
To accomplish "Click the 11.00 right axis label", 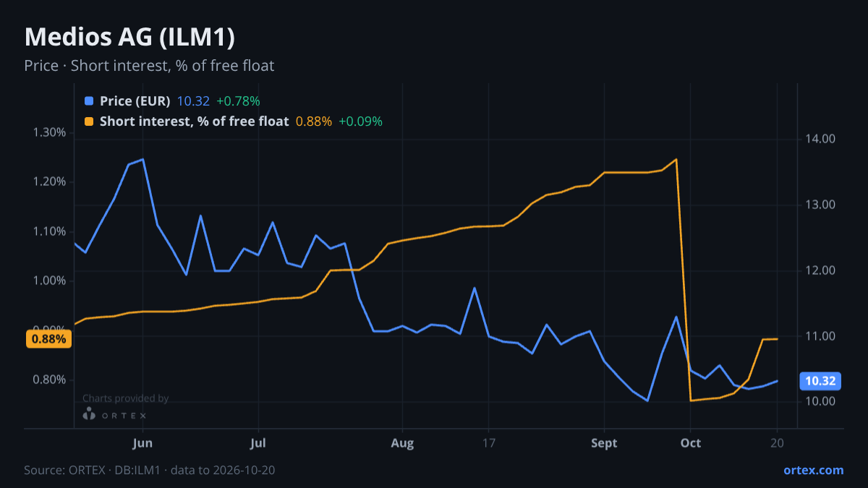I will 820,336.
